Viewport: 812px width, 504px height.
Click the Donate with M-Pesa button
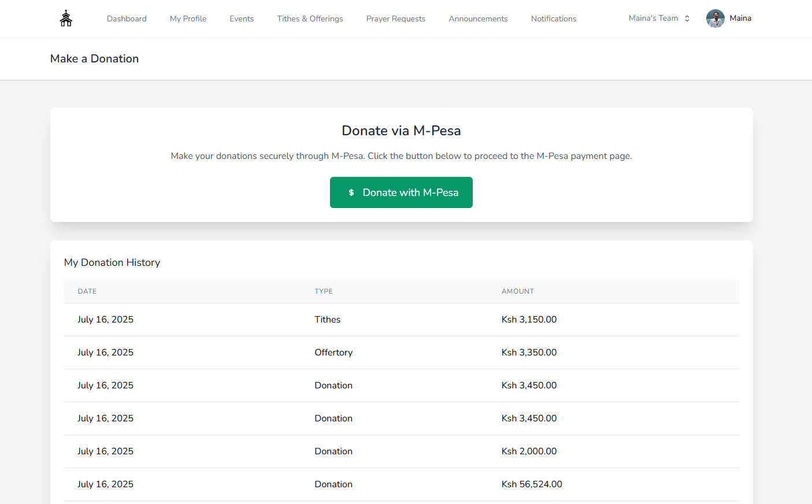coord(401,192)
